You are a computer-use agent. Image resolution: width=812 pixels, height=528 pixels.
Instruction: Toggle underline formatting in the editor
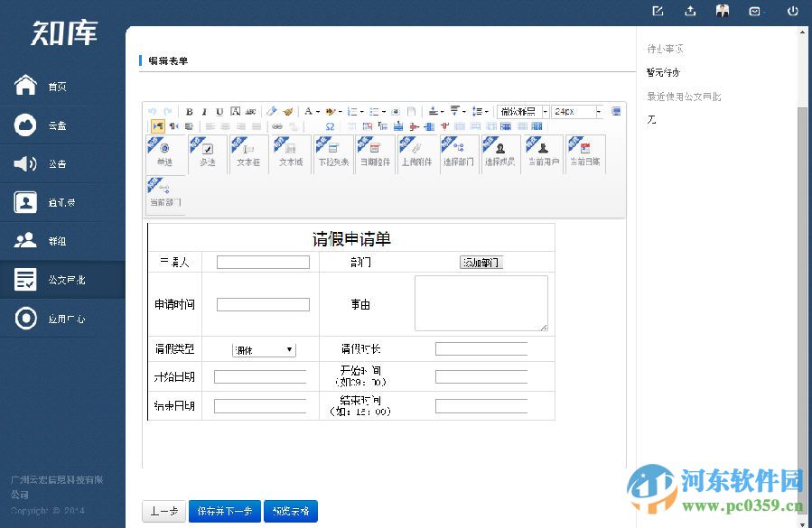coord(219,110)
